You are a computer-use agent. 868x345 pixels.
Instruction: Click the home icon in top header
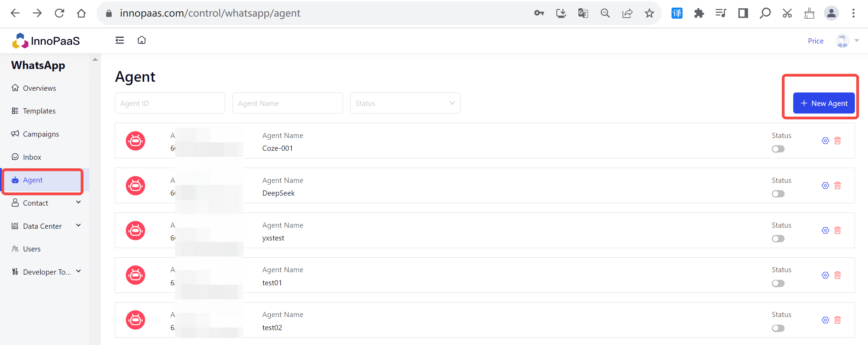click(x=142, y=40)
